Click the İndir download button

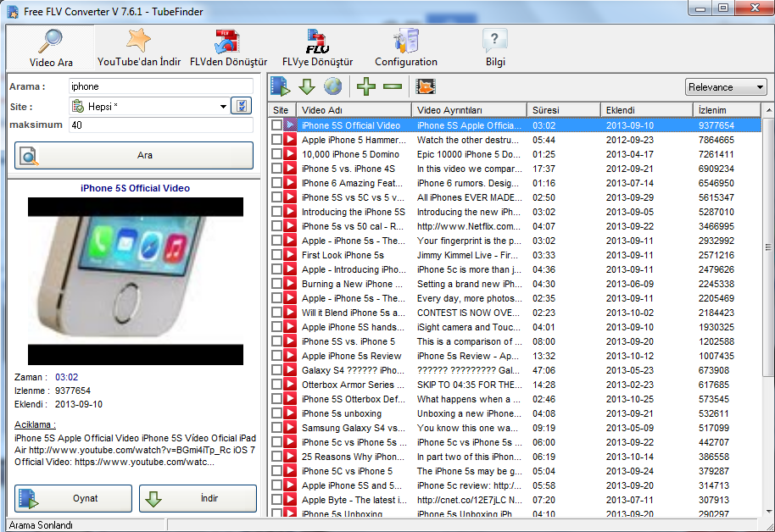pos(198,498)
